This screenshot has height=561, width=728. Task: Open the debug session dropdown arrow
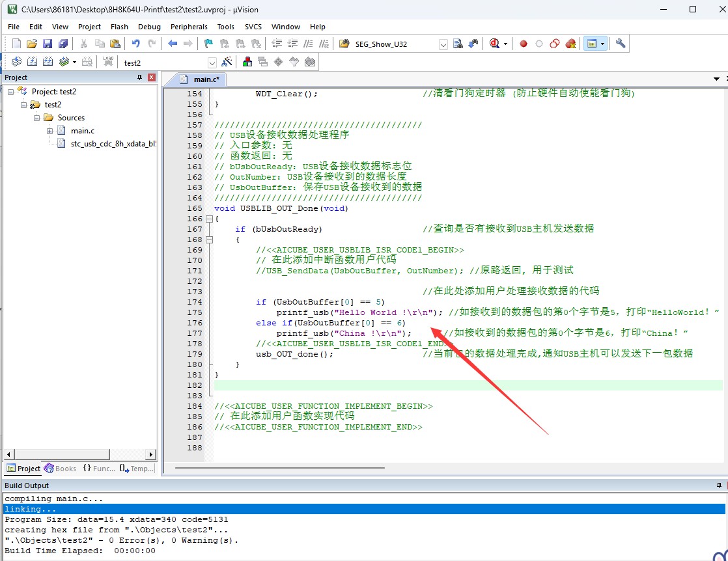coord(505,44)
